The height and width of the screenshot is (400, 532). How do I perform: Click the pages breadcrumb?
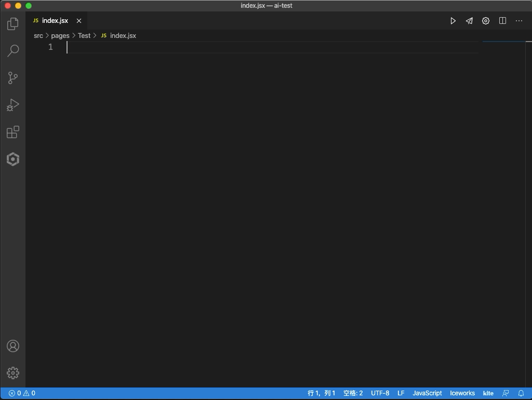[x=60, y=36]
